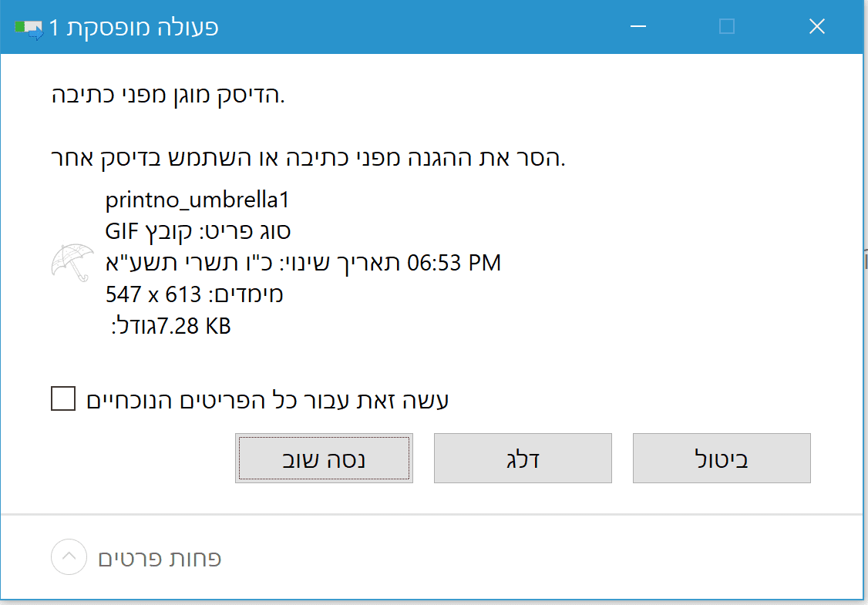Image resolution: width=868 pixels, height=605 pixels.
Task: Minimize the paused operation dialog
Action: (x=638, y=27)
